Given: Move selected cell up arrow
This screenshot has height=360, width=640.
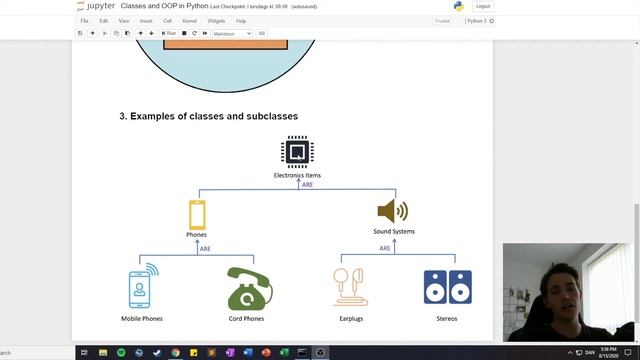Looking at the screenshot, I should [x=140, y=33].
